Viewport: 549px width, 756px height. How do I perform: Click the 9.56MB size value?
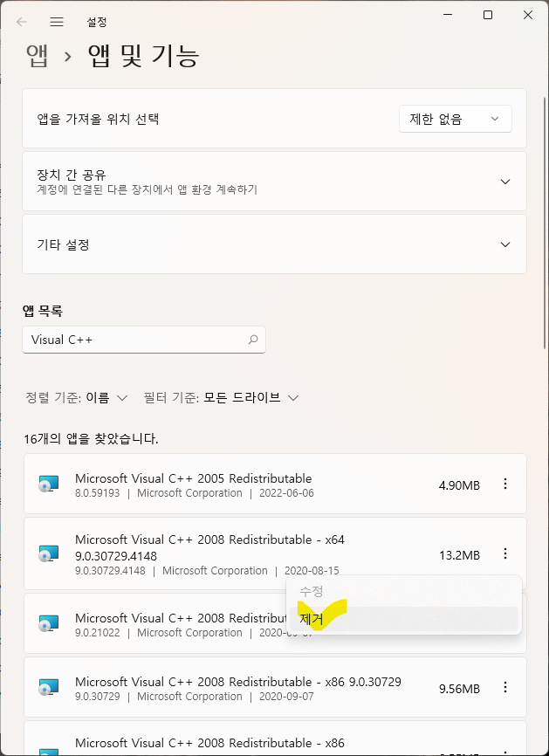pos(459,689)
